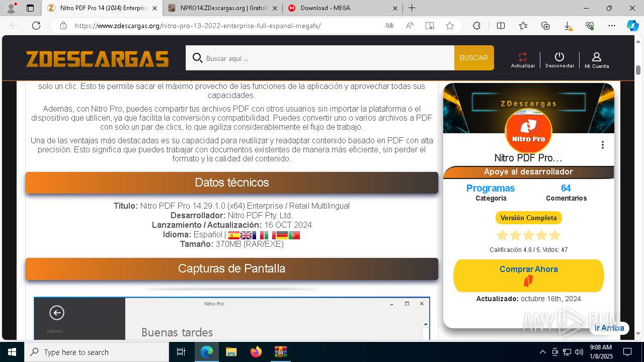The height and width of the screenshot is (362, 644).
Task: Select the Nitro PDF Pro 14 tab
Action: click(x=102, y=8)
